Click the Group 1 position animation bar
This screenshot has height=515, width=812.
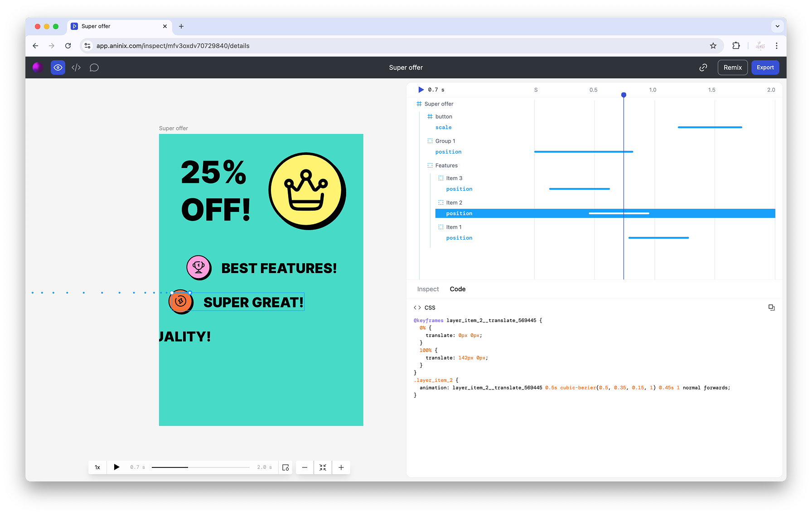[x=584, y=152]
